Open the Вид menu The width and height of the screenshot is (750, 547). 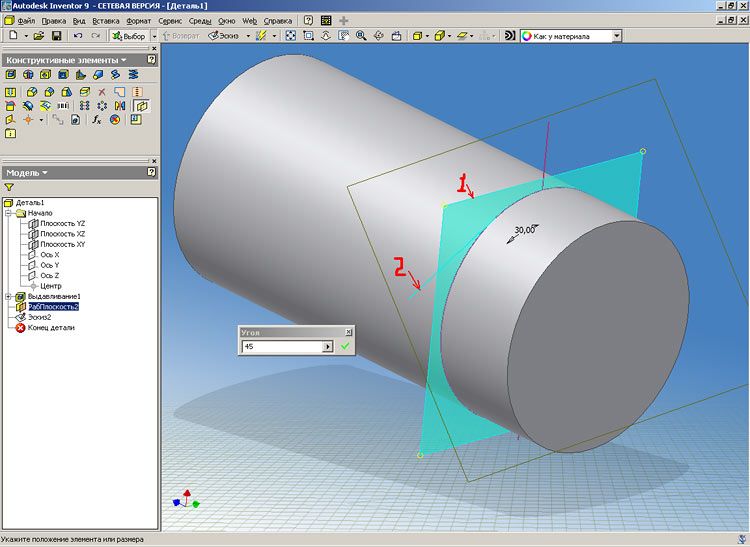(79, 21)
